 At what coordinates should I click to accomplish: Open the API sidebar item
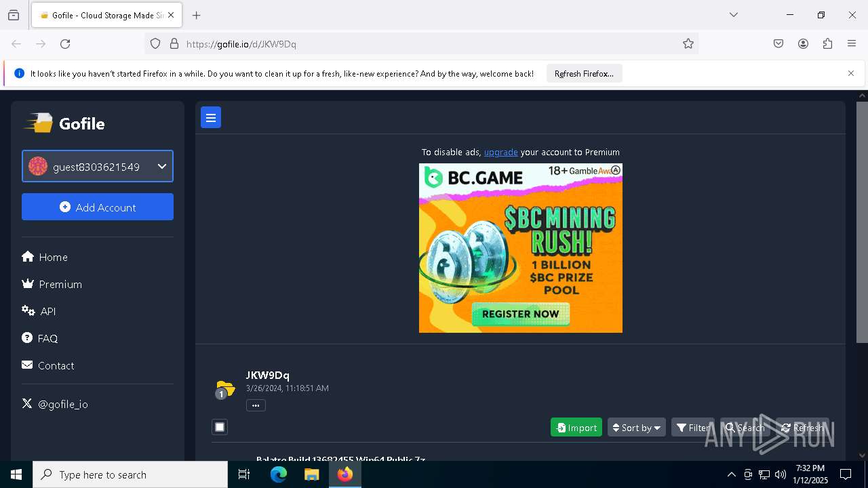click(x=39, y=311)
